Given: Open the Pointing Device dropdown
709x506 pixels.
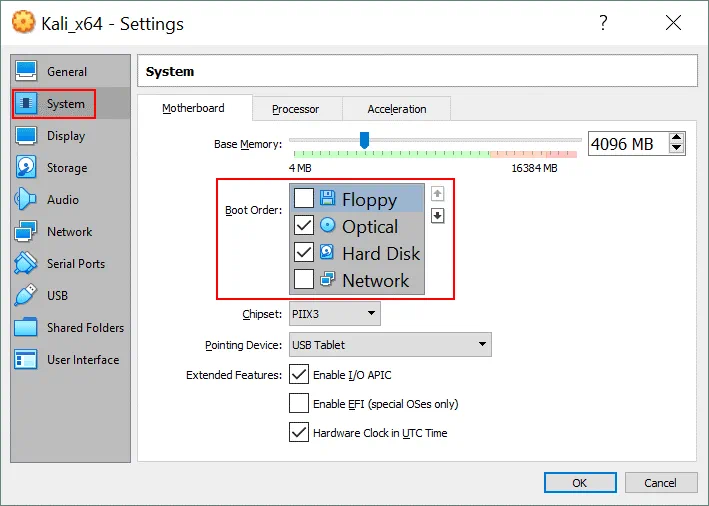Looking at the screenshot, I should coord(389,345).
